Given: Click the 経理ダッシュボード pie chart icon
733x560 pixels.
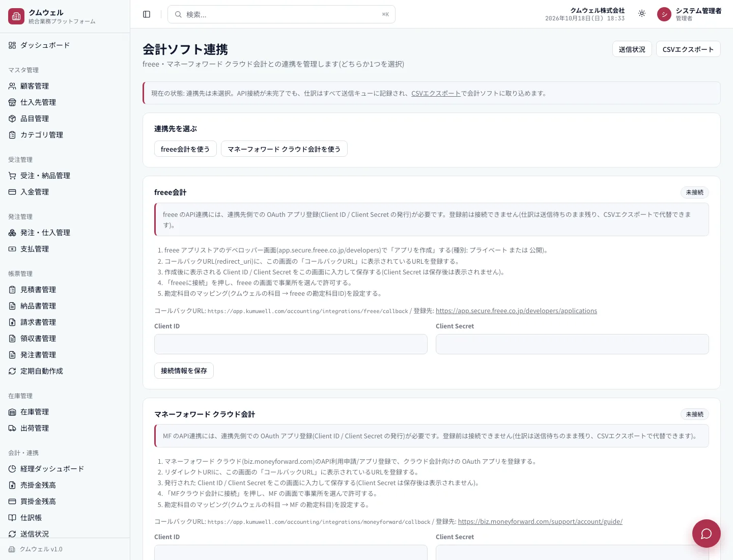Looking at the screenshot, I should click(x=12, y=469).
